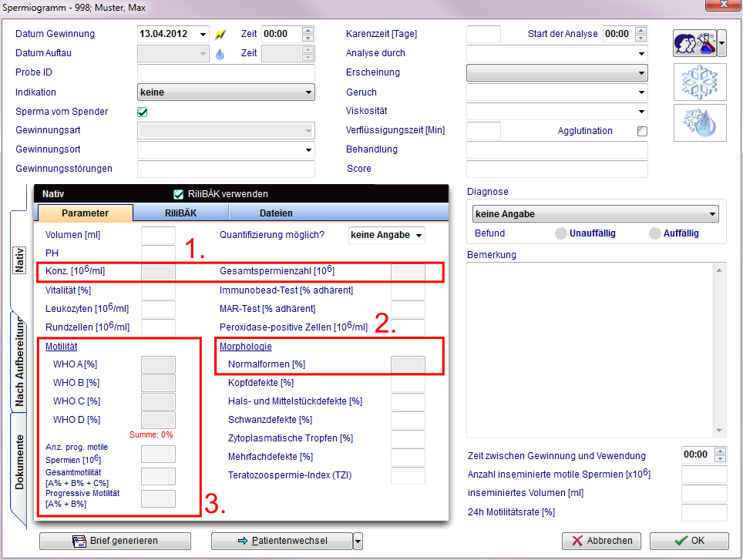The width and height of the screenshot is (743, 560).
Task: Click the Gesamtspermienzahl input field
Action: [x=408, y=272]
